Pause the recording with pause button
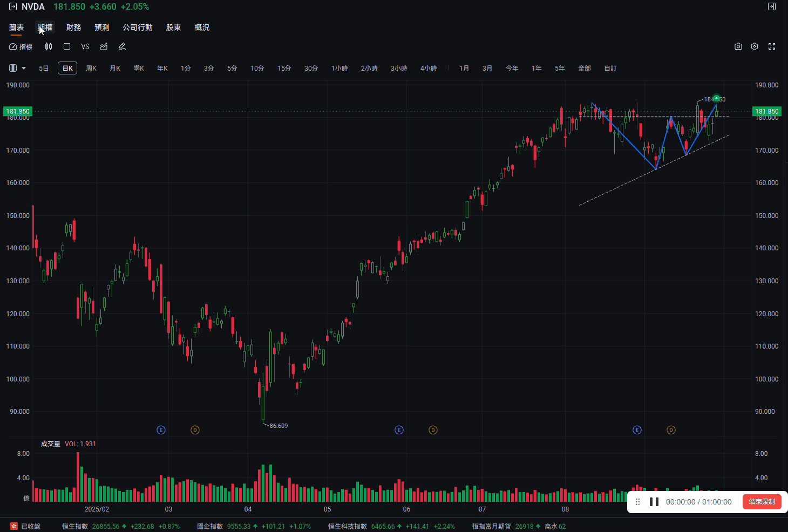The height and width of the screenshot is (532, 788). [x=654, y=502]
